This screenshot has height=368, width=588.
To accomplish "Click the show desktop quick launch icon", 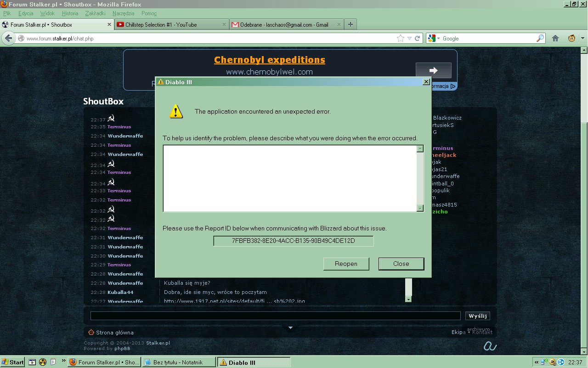I will pyautogui.click(x=32, y=362).
